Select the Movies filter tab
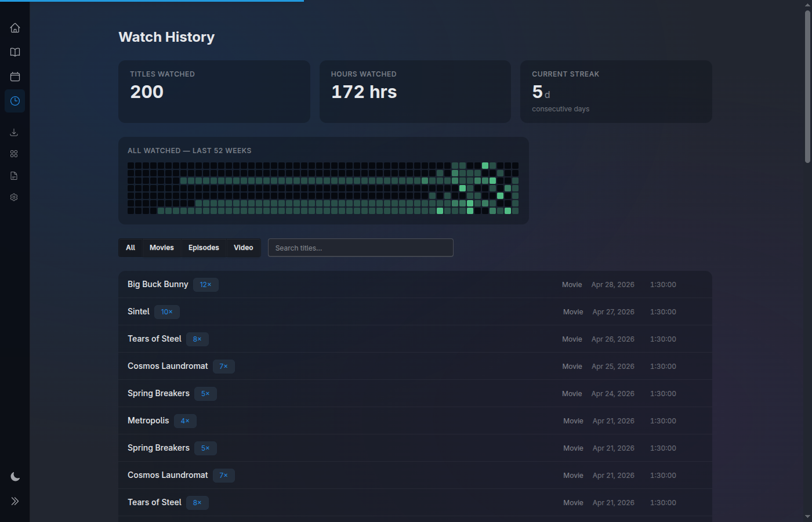 pyautogui.click(x=162, y=248)
